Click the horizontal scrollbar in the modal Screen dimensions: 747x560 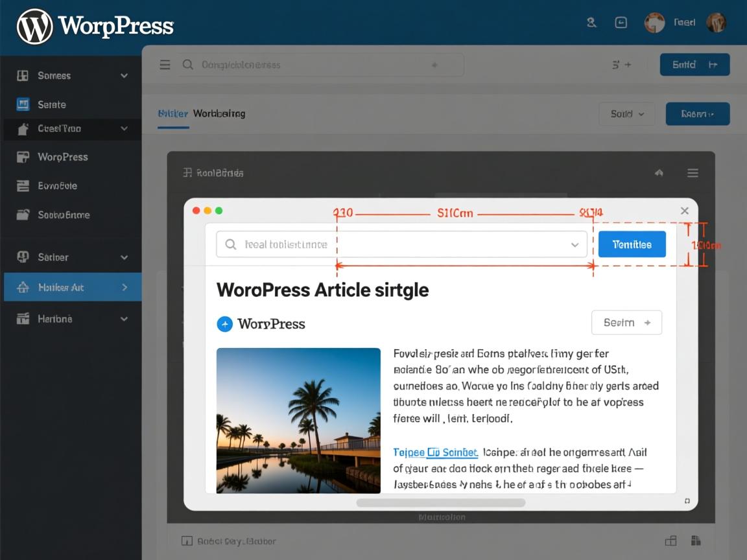(440, 502)
